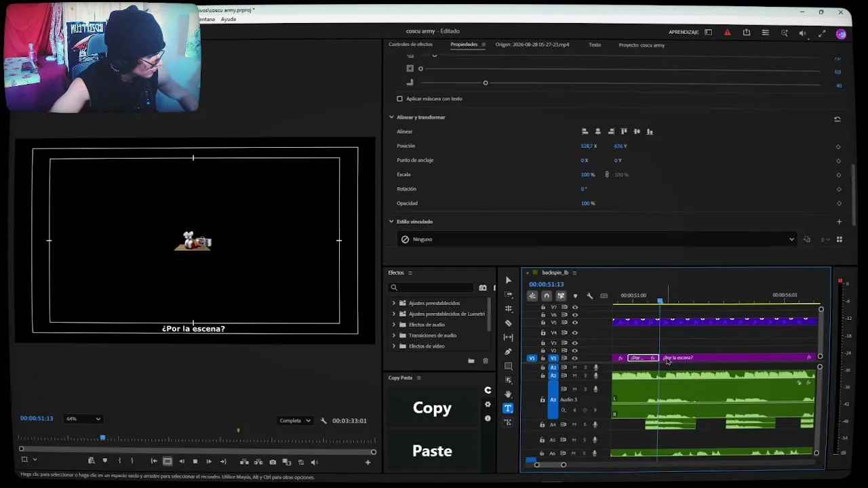
Task: Add a linked style with plus icon
Action: (x=839, y=222)
